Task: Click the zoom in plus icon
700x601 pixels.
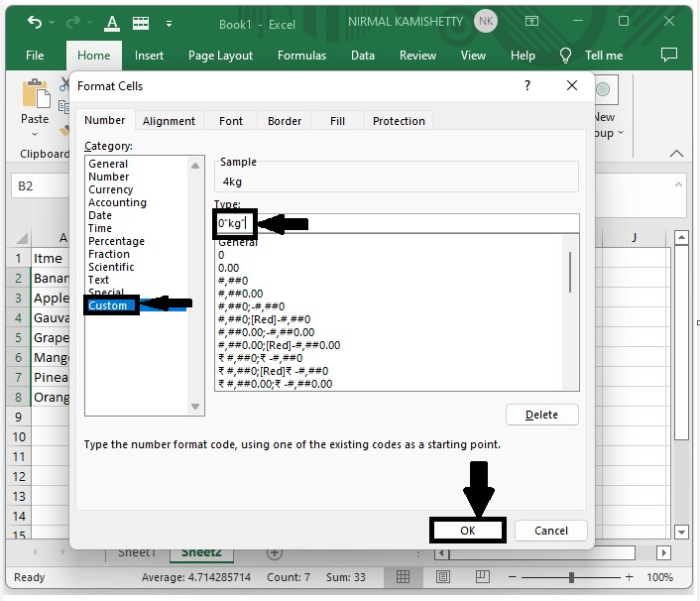Action: coord(629,577)
